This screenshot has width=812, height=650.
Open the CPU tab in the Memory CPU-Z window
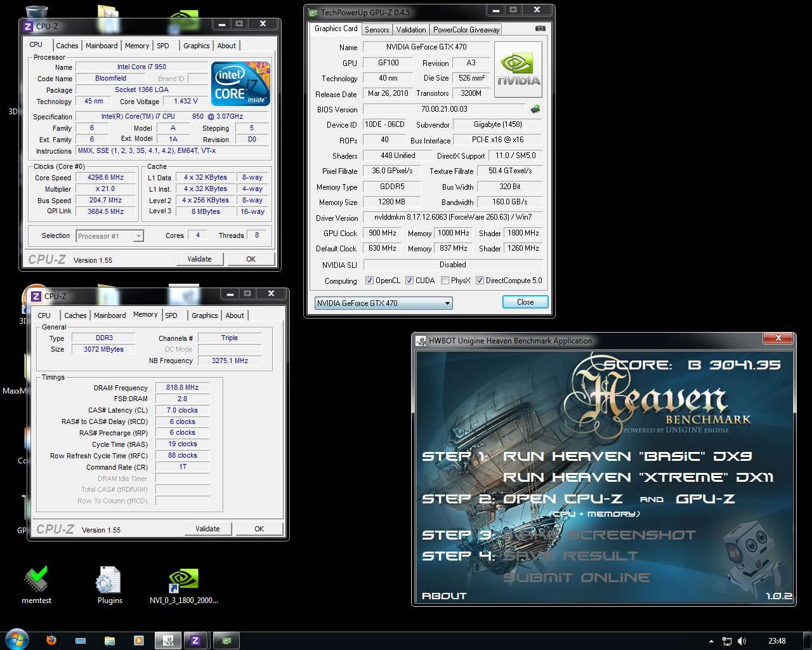(x=44, y=315)
